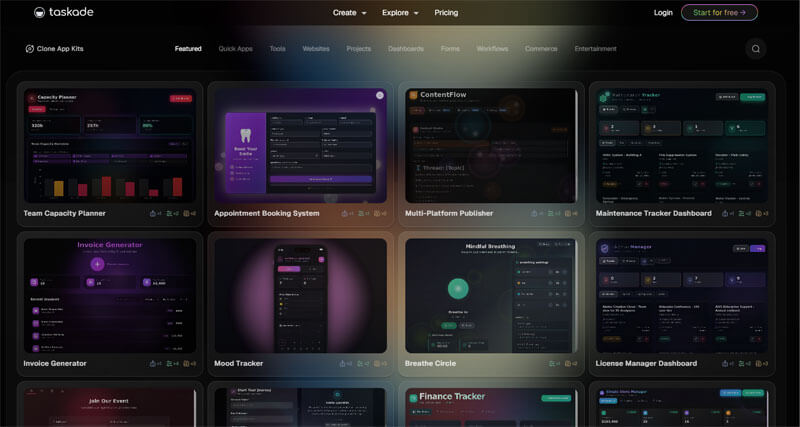Click the Mood Tracker phone preview thumbnail
The width and height of the screenshot is (800, 427).
[x=301, y=296]
